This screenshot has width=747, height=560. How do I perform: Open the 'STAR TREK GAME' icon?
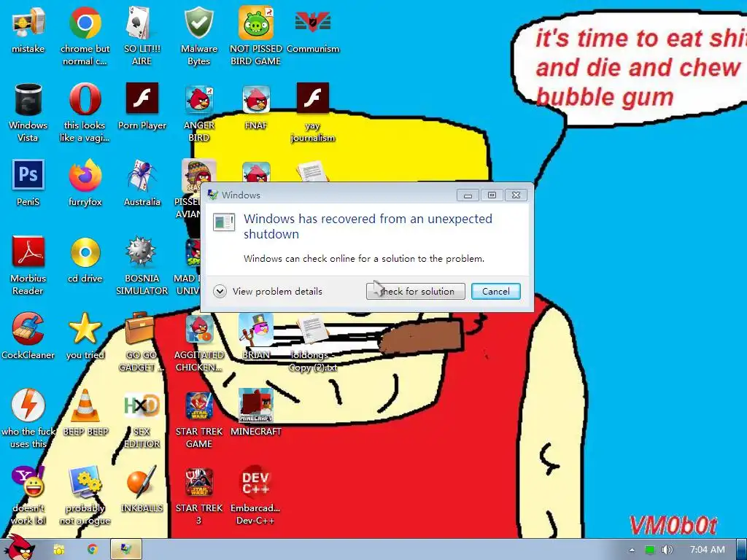[x=199, y=405]
